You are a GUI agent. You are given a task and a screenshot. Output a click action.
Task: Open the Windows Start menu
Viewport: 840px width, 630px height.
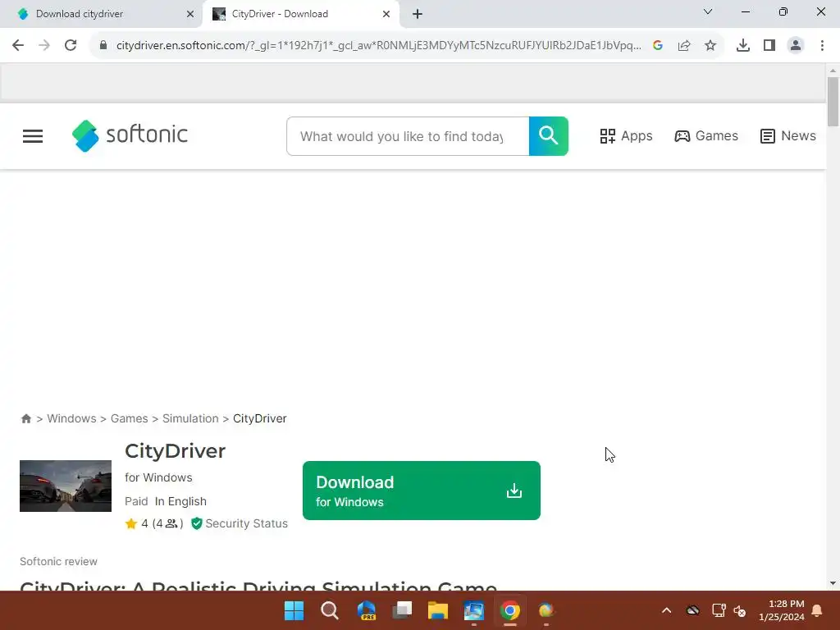pyautogui.click(x=294, y=610)
